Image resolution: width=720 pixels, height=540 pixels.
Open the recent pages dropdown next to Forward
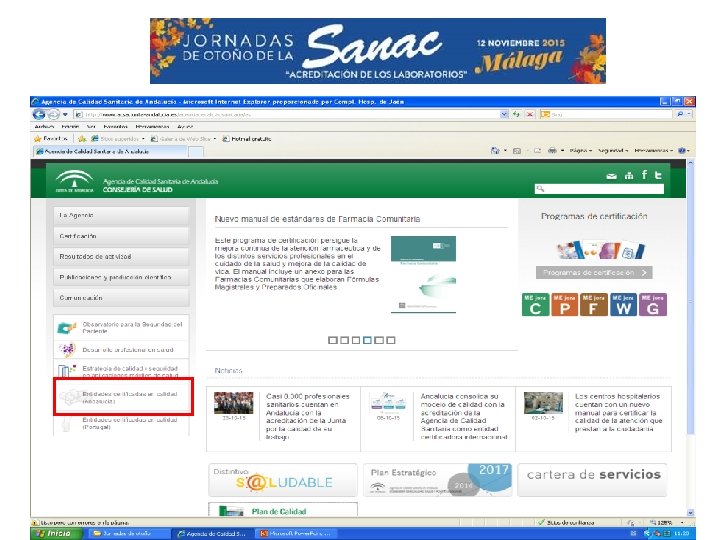[x=65, y=114]
